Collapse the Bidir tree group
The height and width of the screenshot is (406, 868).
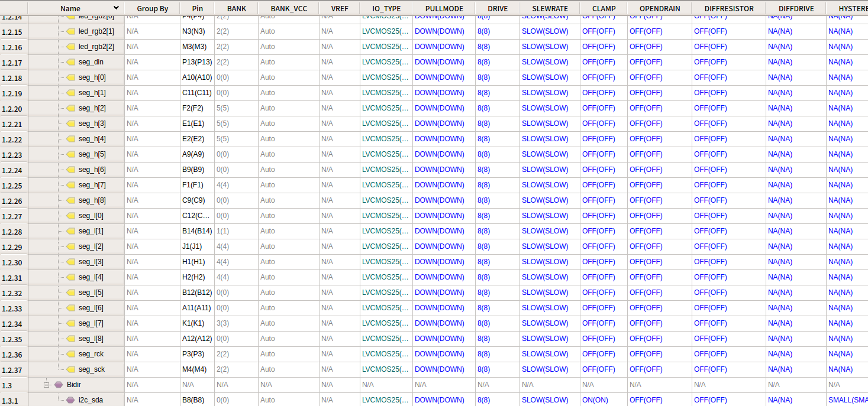click(x=46, y=385)
